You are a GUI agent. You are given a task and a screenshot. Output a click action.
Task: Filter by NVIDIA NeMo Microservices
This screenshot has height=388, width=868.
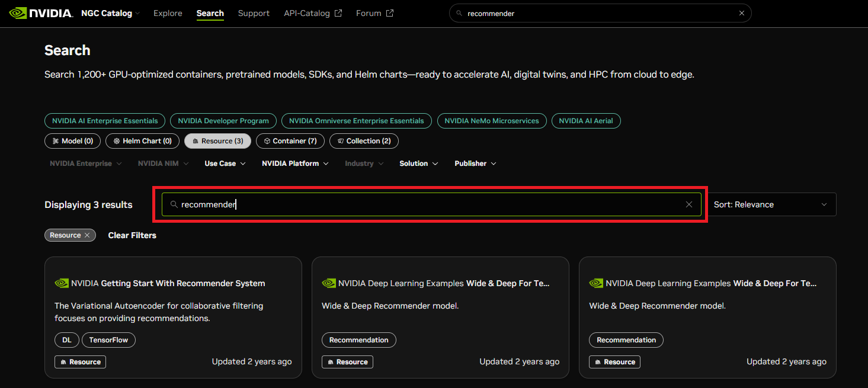[x=492, y=121]
